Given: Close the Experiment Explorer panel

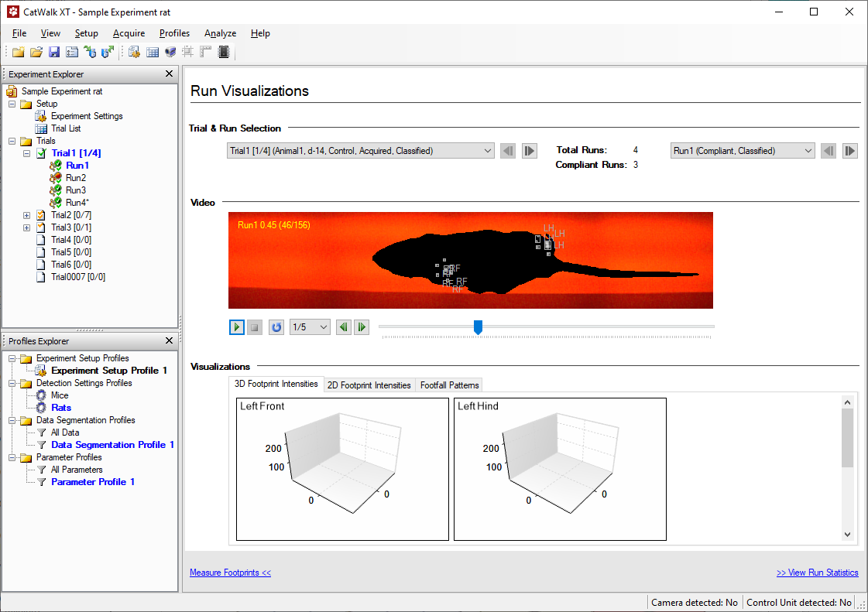Looking at the screenshot, I should pos(170,74).
